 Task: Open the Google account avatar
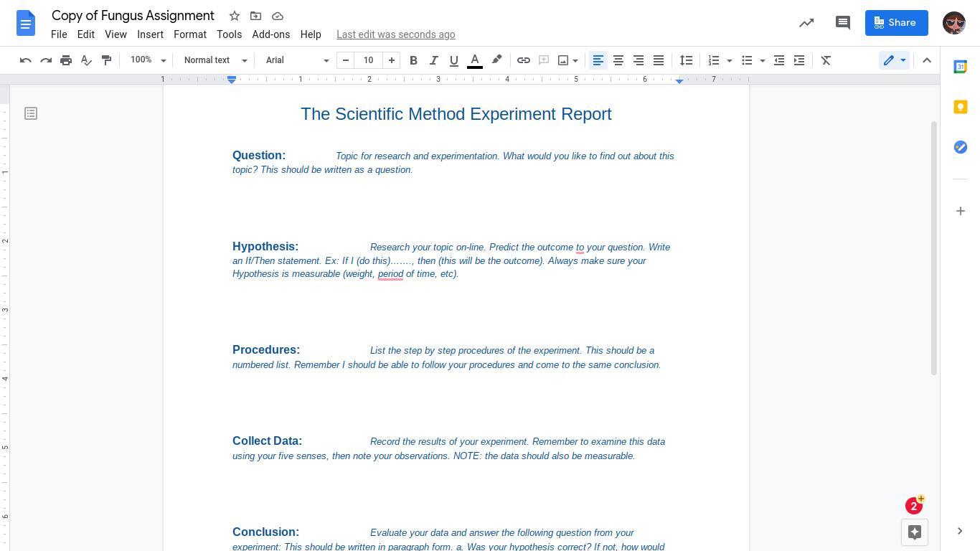(x=954, y=23)
